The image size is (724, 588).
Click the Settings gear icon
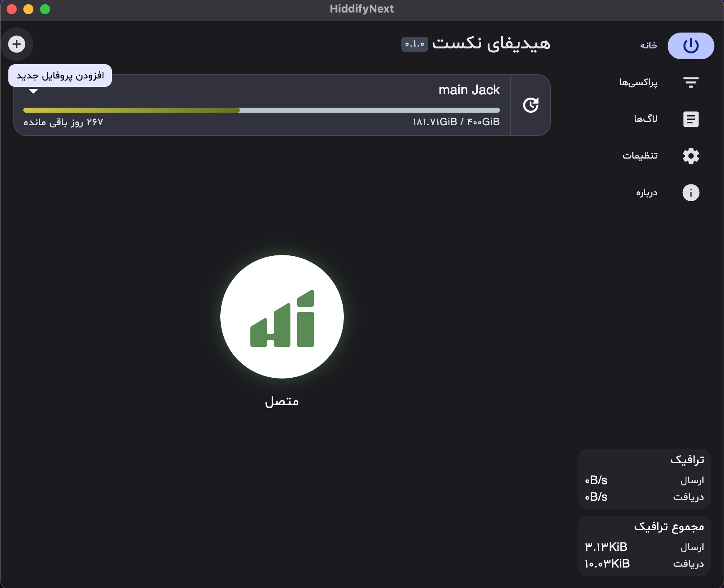tap(691, 156)
